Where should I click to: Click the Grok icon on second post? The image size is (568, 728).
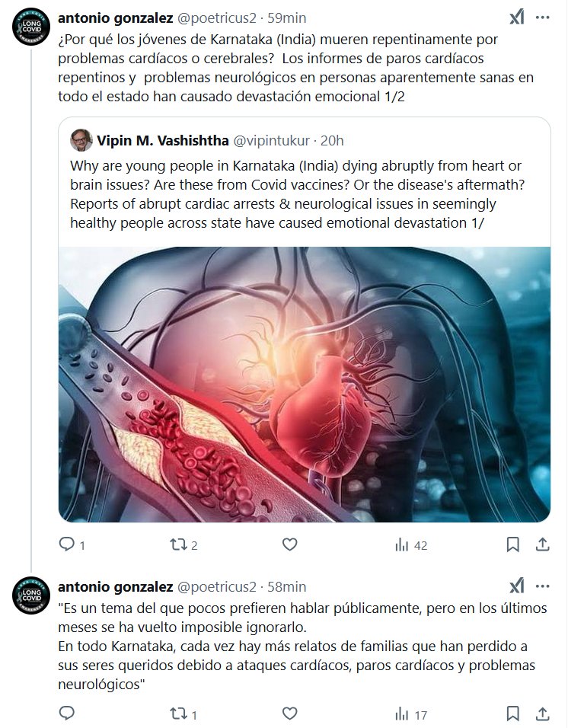click(516, 586)
